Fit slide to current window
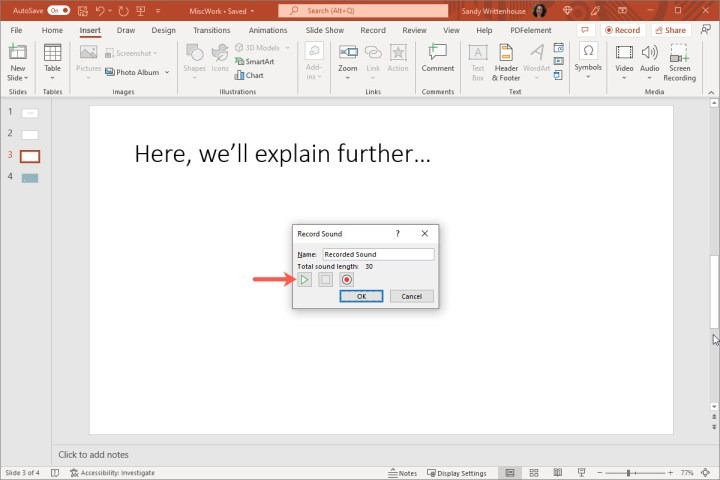This screenshot has width=720, height=480. [706, 473]
